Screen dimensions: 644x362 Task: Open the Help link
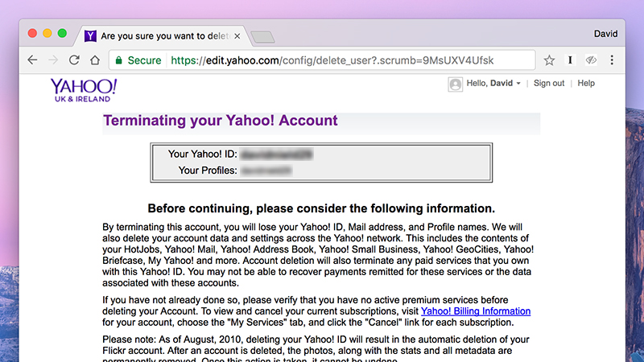(586, 84)
